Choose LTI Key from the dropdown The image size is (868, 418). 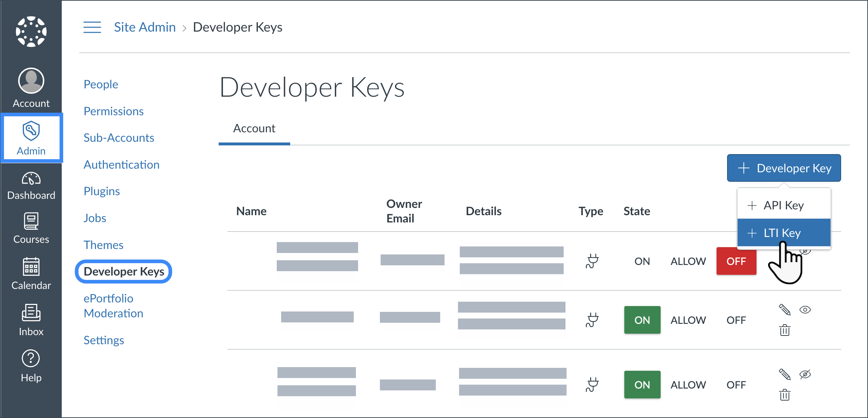click(x=783, y=233)
